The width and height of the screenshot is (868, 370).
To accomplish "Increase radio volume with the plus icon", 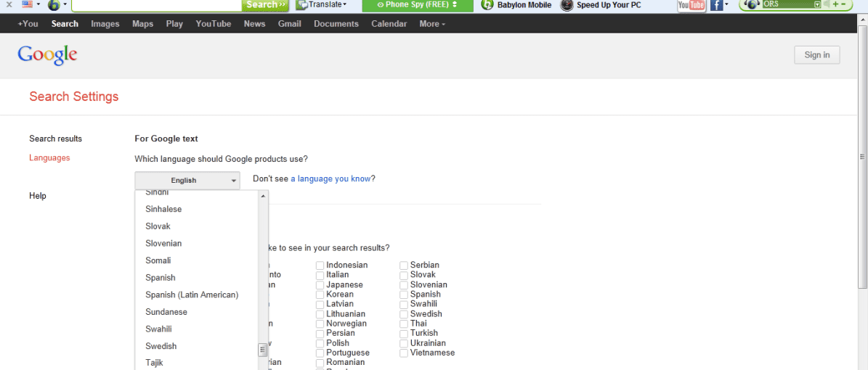I will (835, 4).
